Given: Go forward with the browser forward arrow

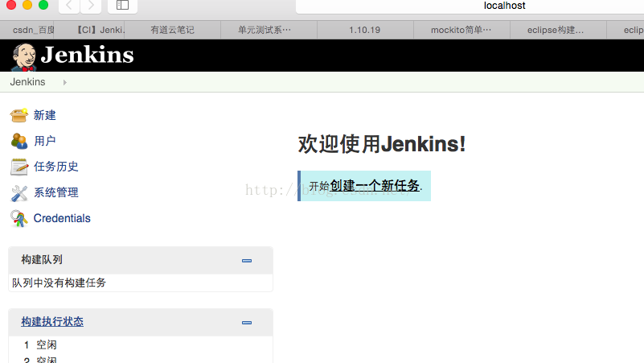Looking at the screenshot, I should (91, 6).
